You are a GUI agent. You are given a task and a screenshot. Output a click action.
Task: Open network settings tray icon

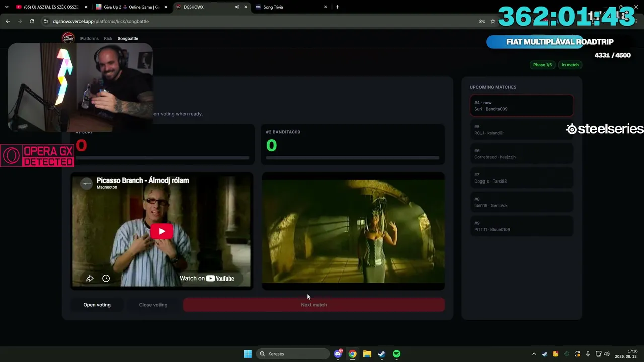tap(599, 354)
